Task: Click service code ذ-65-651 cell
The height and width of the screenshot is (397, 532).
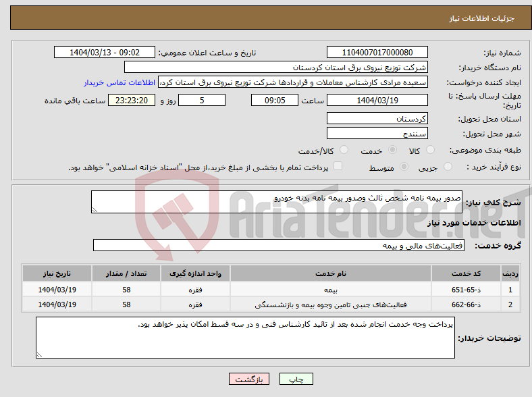Action: 467,290
